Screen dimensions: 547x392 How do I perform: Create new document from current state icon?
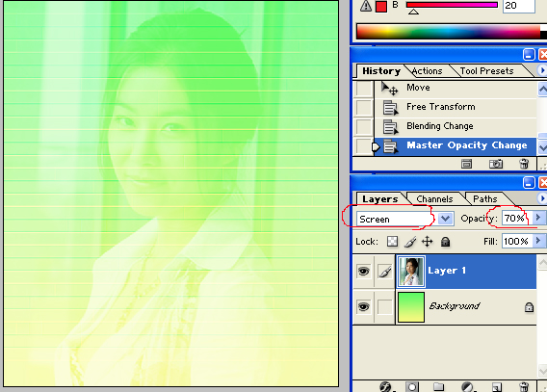click(466, 164)
